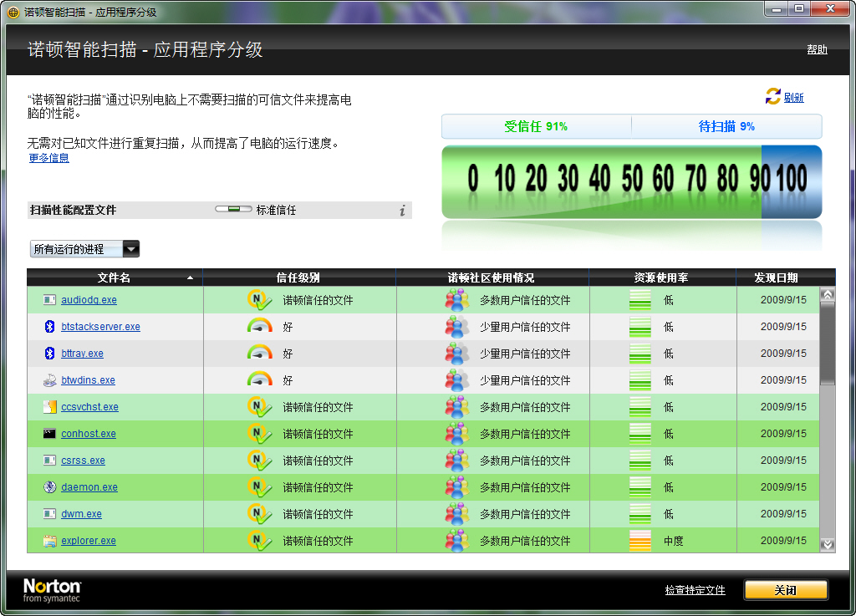856x616 pixels.
Task: Click resource usage bar icon for audiodg.exe
Action: click(639, 300)
